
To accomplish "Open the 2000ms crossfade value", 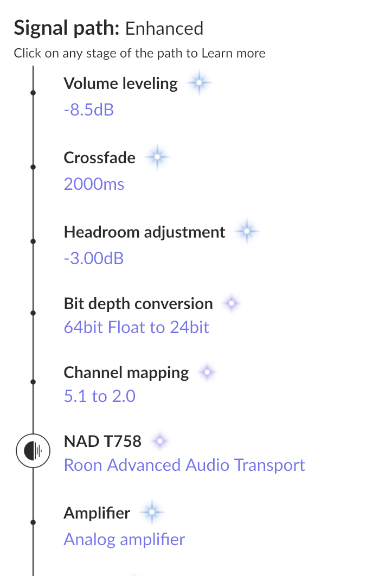I will tap(94, 184).
